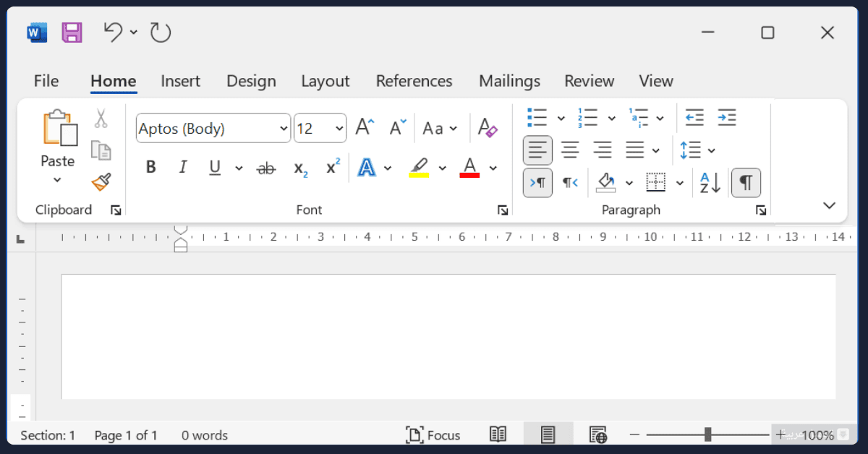Increase the font size
This screenshot has width=868, height=454.
(364, 128)
